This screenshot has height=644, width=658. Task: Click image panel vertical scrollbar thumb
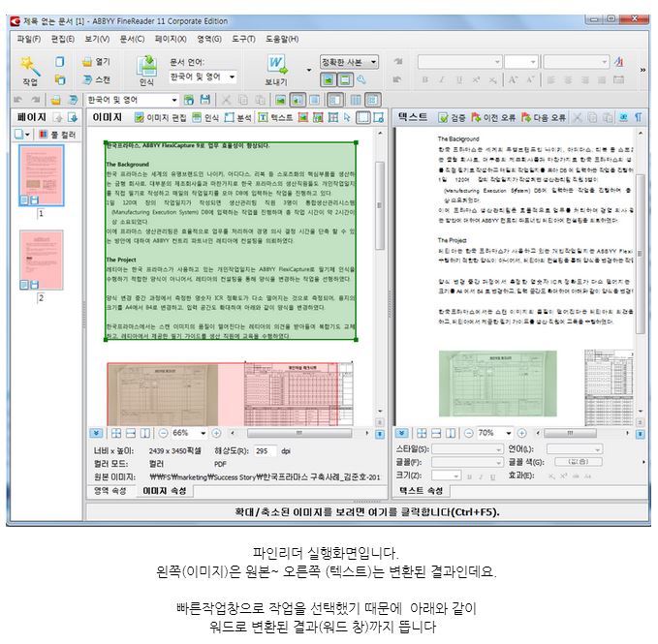pos(379,205)
